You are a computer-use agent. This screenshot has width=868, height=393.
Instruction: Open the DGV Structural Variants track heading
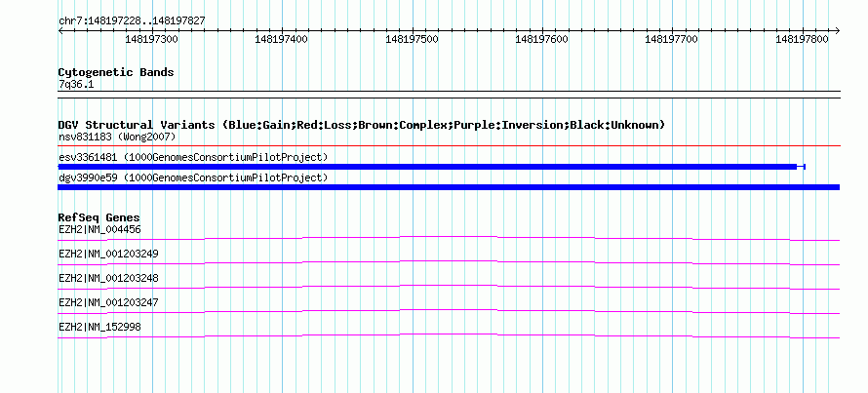pos(362,125)
